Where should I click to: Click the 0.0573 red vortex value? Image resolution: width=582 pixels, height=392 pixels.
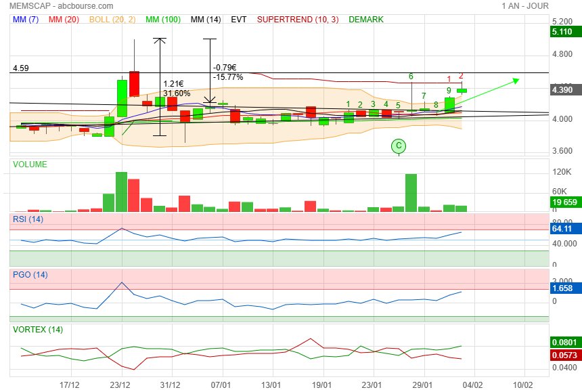(x=566, y=355)
